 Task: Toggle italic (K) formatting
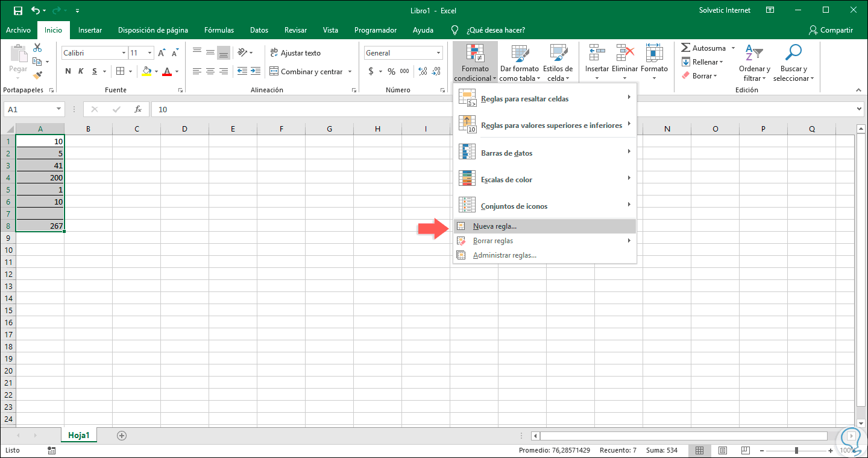pos(81,71)
